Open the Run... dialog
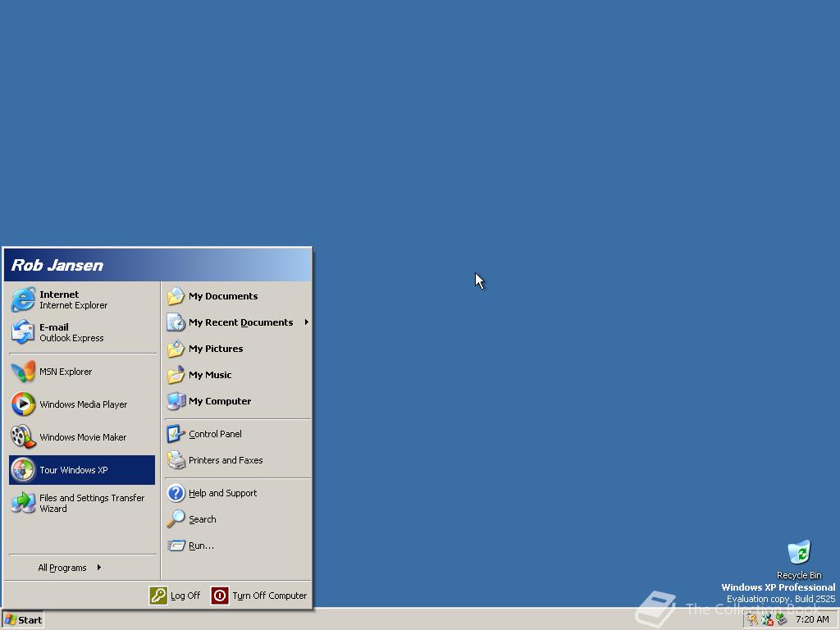Viewport: 840px width, 630px height. [238, 546]
